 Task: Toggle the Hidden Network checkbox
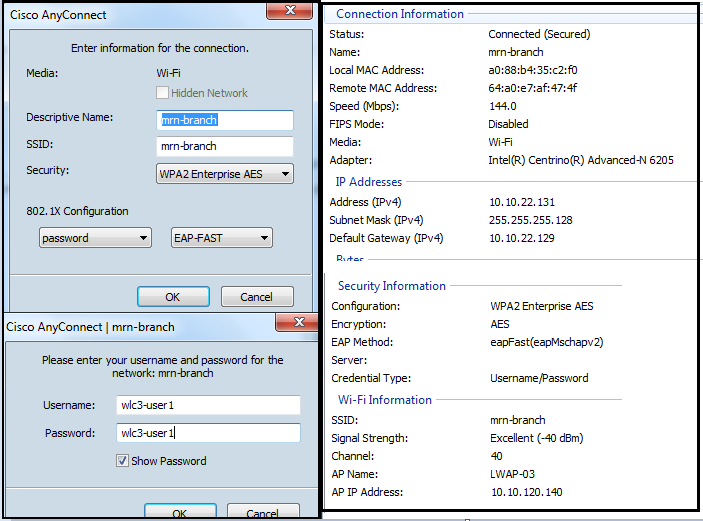162,93
